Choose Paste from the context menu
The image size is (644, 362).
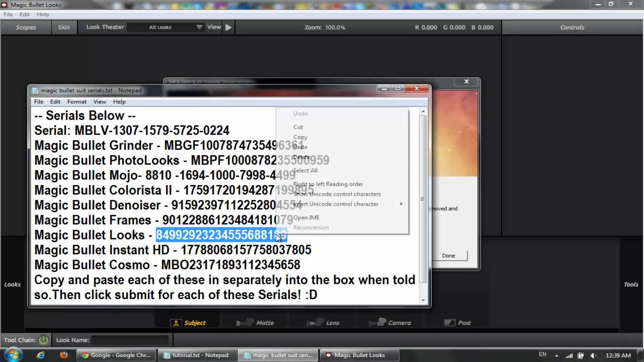[x=342, y=147]
